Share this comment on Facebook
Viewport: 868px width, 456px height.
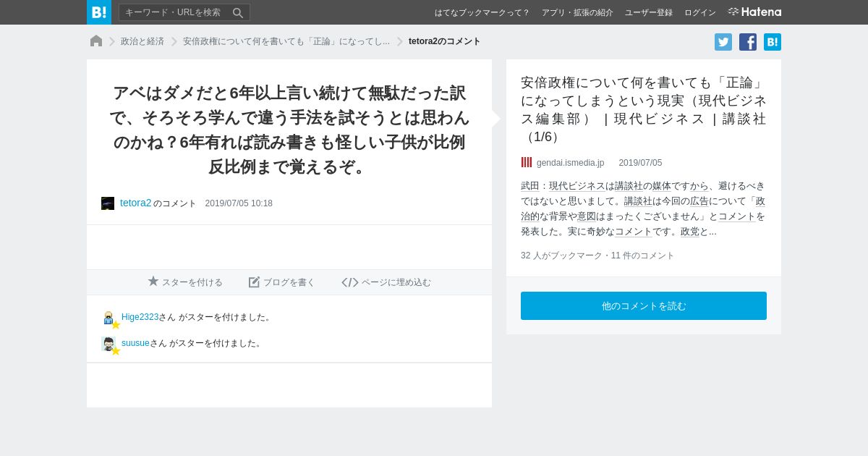(748, 42)
